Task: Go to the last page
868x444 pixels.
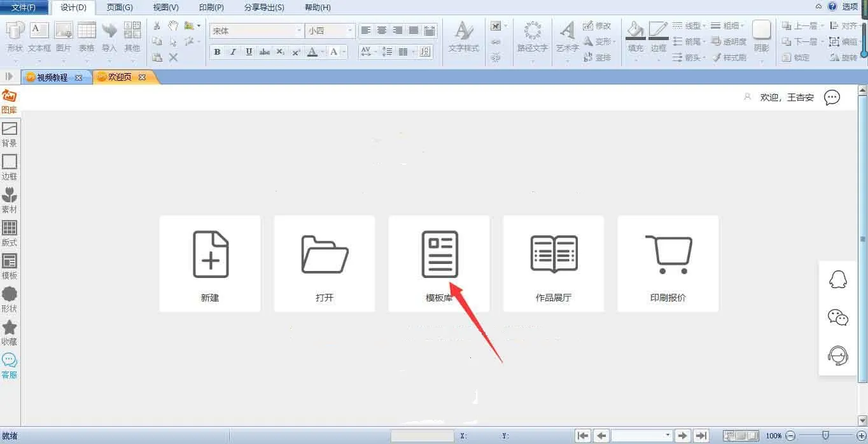Action: (701, 436)
